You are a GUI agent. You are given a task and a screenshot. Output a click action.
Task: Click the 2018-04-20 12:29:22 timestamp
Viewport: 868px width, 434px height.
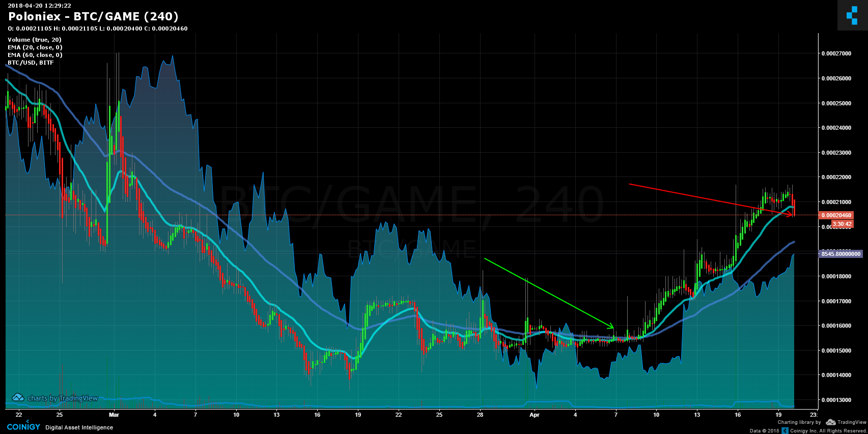click(x=39, y=6)
